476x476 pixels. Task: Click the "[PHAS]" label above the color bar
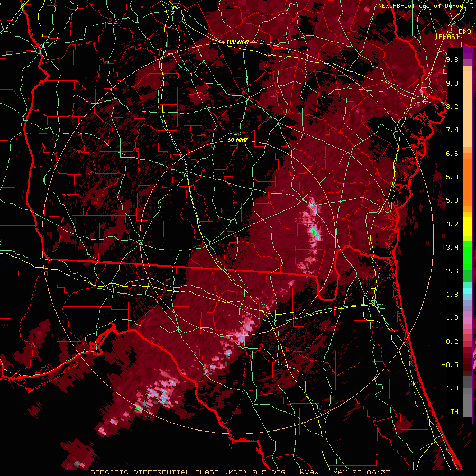[447, 36]
